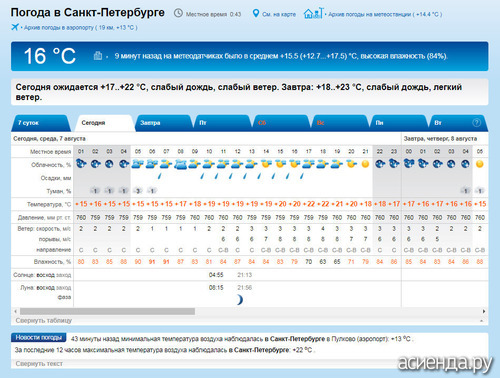Screen dimensions: 500x378
Task: Collapse news via Свернуть текст
Action: point(39,364)
